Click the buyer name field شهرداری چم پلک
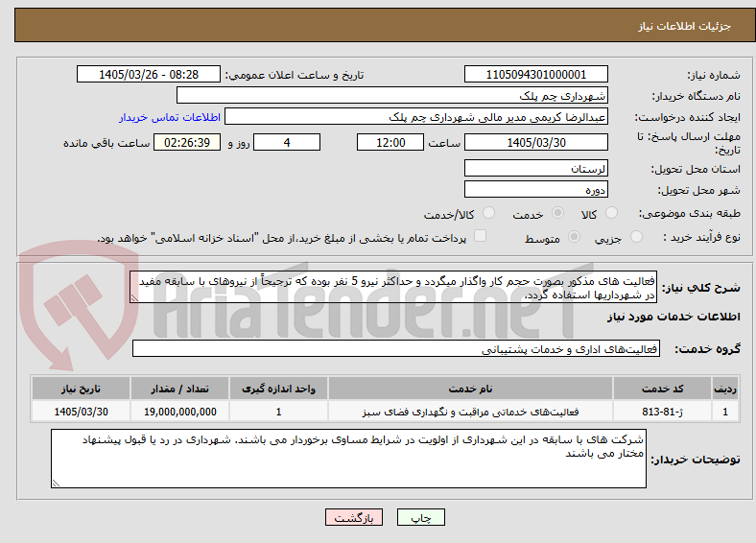Screen dimensions: 756x543 [x=392, y=96]
